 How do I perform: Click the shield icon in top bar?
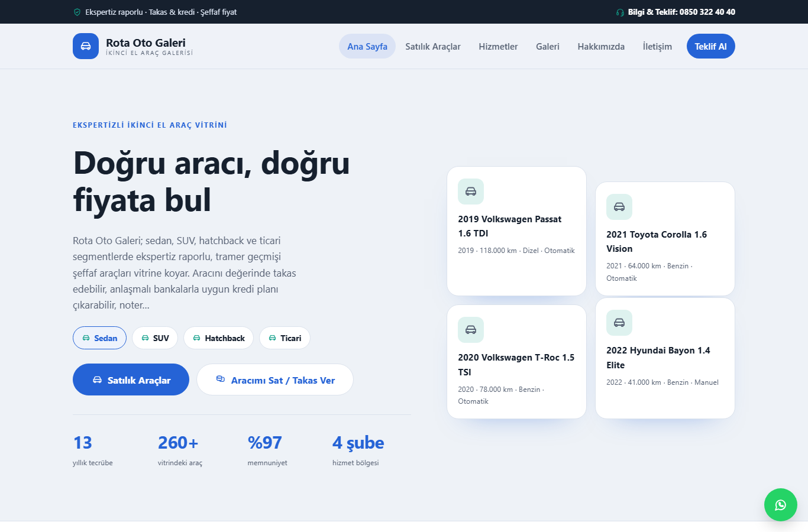tap(77, 12)
